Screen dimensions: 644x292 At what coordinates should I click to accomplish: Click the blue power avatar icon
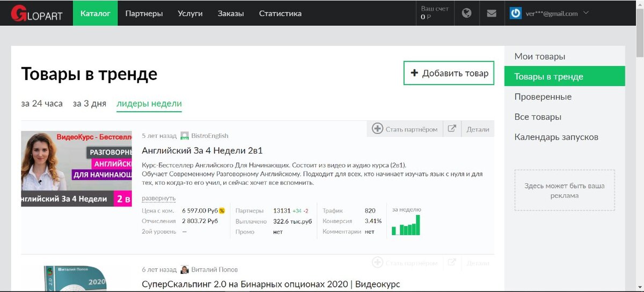pyautogui.click(x=516, y=13)
